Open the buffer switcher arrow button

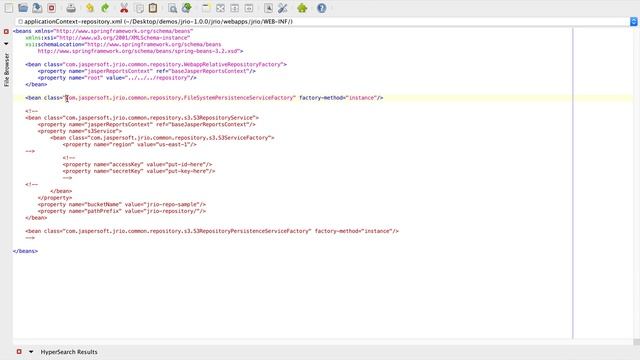[x=633, y=21]
